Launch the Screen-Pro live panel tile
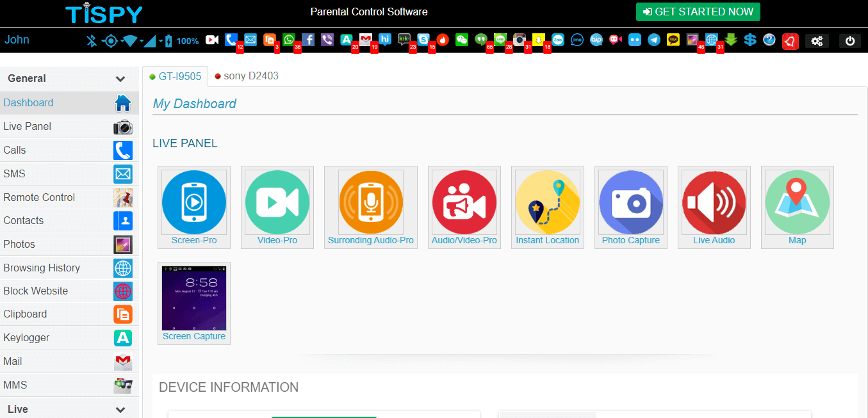868x418 pixels. (x=194, y=207)
